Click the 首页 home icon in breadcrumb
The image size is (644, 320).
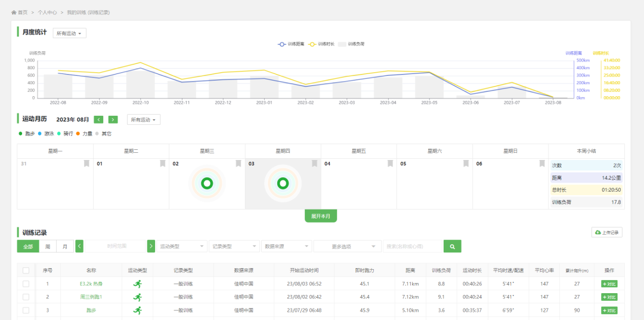tap(14, 13)
